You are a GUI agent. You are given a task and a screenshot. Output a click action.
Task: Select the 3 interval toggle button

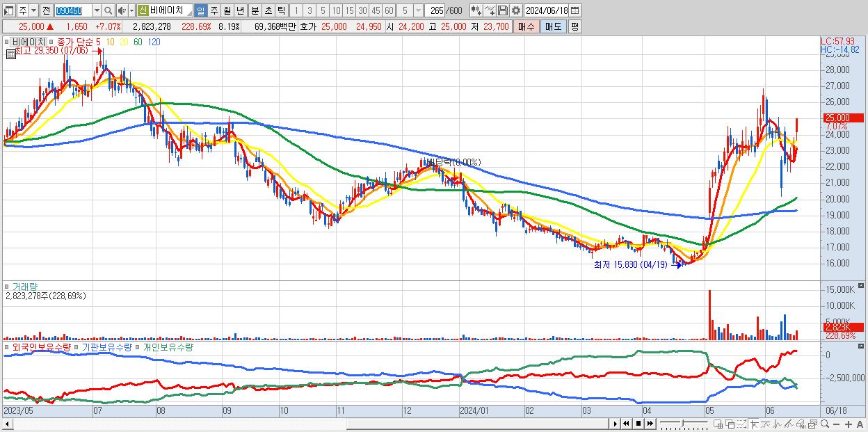(310, 11)
